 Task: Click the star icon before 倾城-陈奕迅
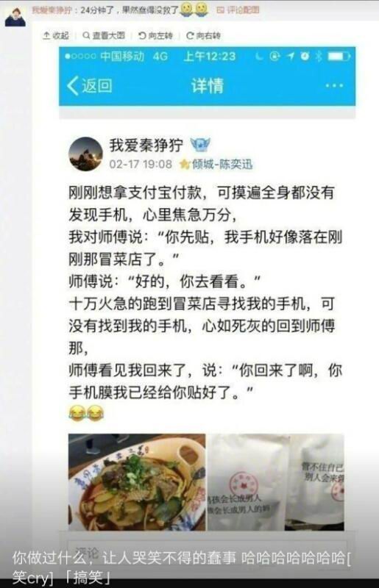click(x=185, y=164)
